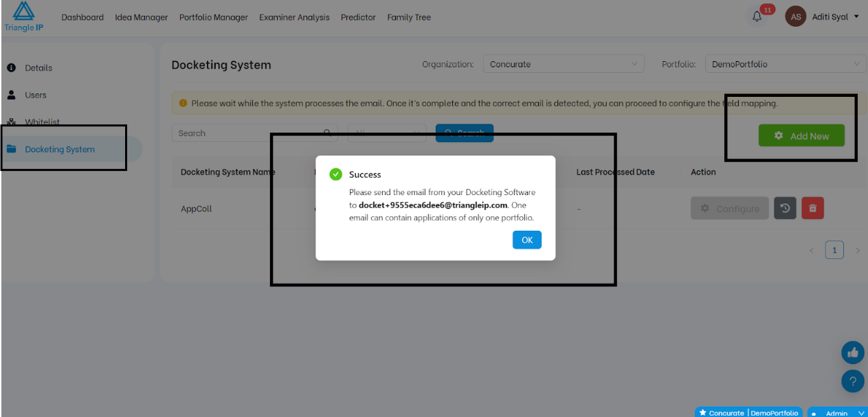The image size is (868, 417).
Task: Open the Dashboard menu
Action: point(82,17)
